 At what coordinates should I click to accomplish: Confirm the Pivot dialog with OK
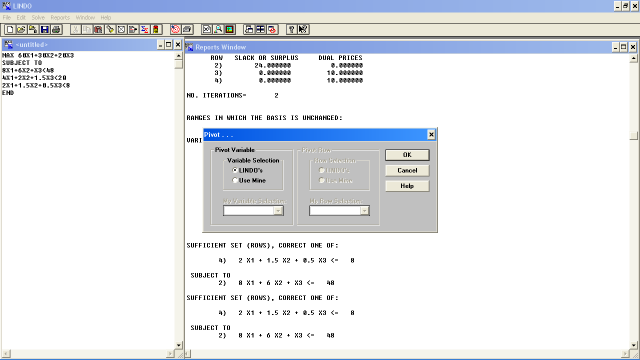tap(407, 155)
